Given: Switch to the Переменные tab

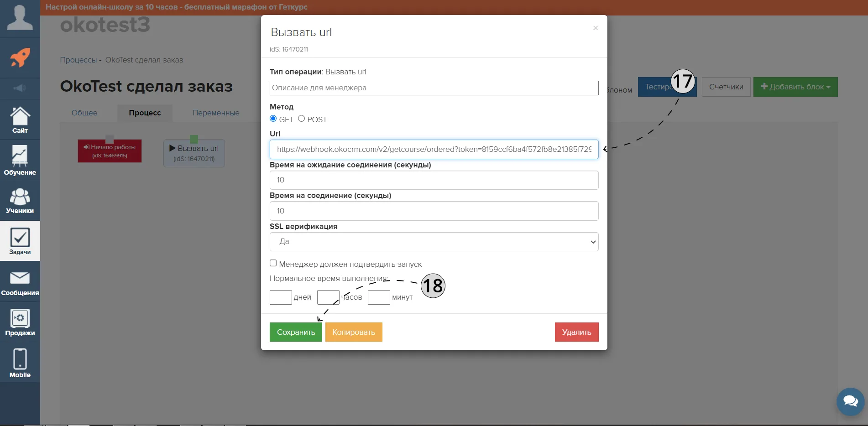Looking at the screenshot, I should coord(216,113).
